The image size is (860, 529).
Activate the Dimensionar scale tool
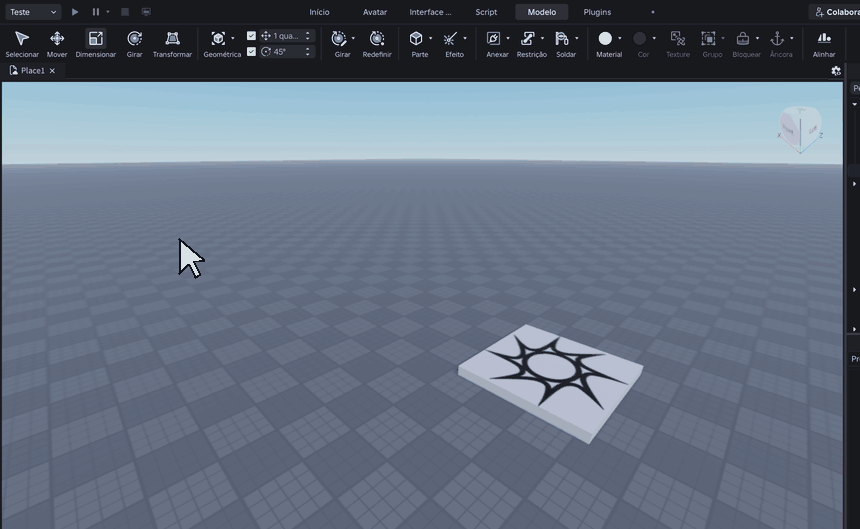pos(95,44)
